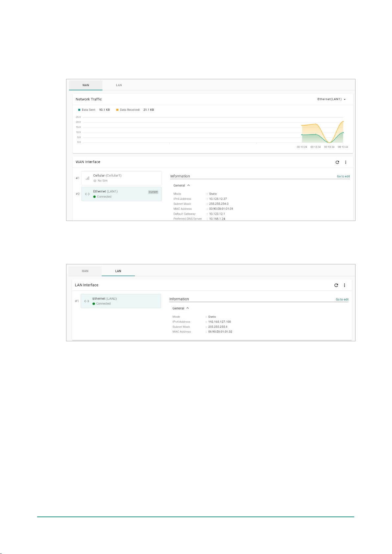Click Ethernet LAN1 connection arrows icon
The width and height of the screenshot is (392, 554).
[87, 194]
